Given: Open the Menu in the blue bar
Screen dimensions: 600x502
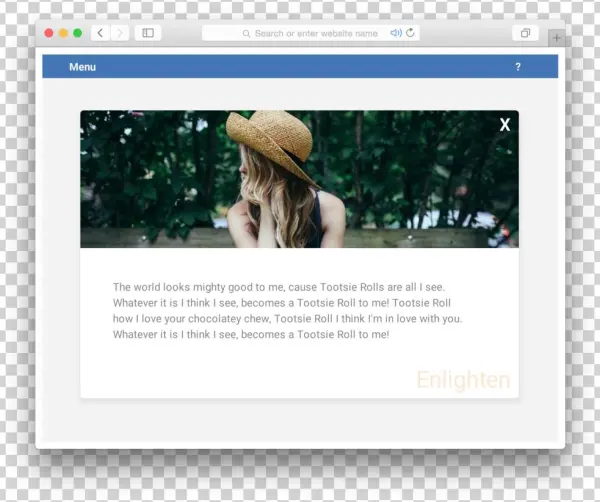Looking at the screenshot, I should coord(82,67).
